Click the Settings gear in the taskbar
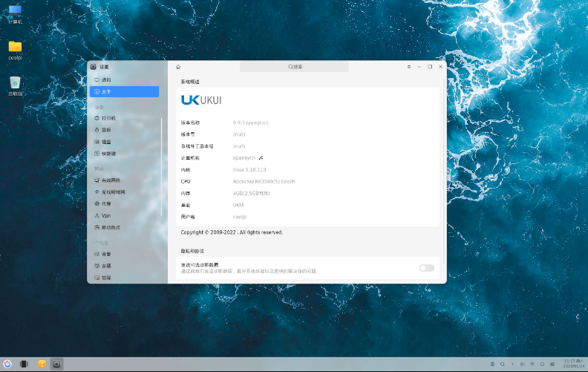Screen dimensions: 588x372 (56, 364)
